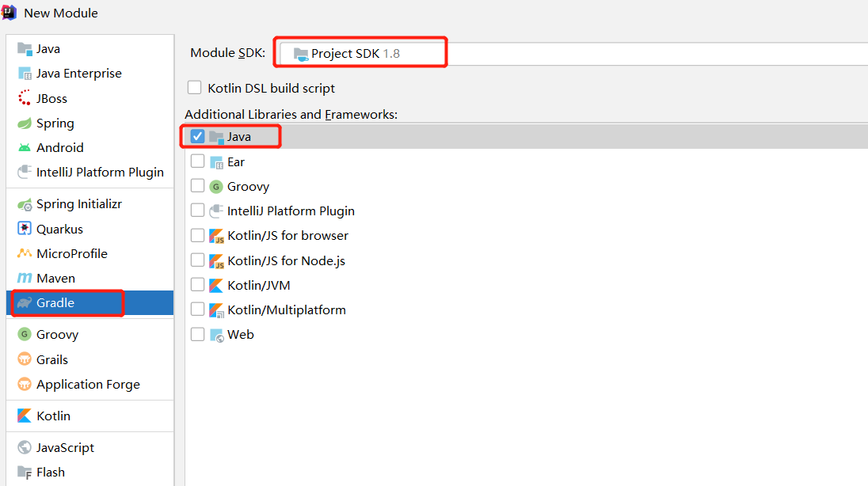Image resolution: width=868 pixels, height=486 pixels.
Task: Click the 'Project SDK 1.8' text
Action: coord(356,54)
